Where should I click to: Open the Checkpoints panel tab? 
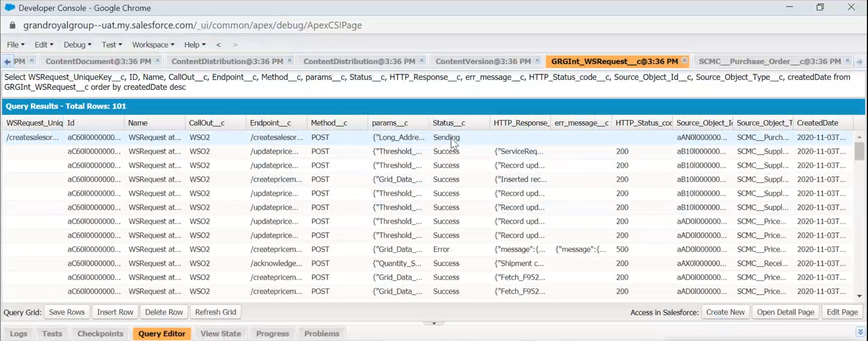pyautogui.click(x=100, y=334)
